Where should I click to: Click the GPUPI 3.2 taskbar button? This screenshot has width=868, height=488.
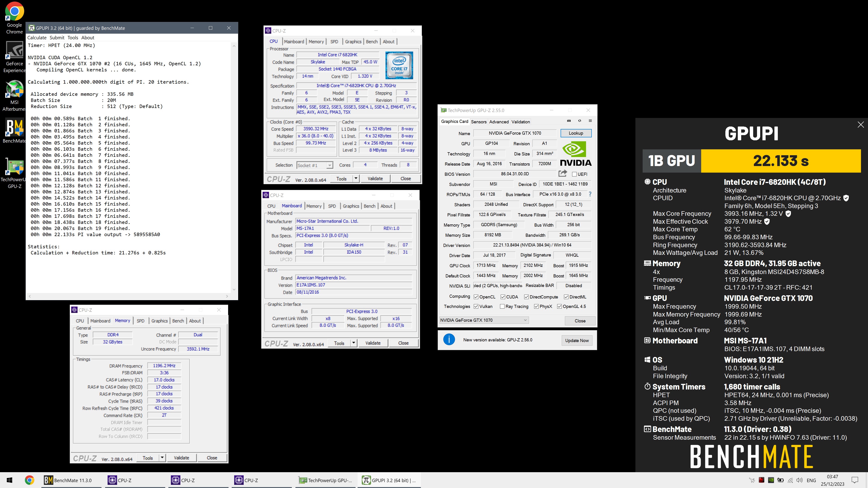389,480
